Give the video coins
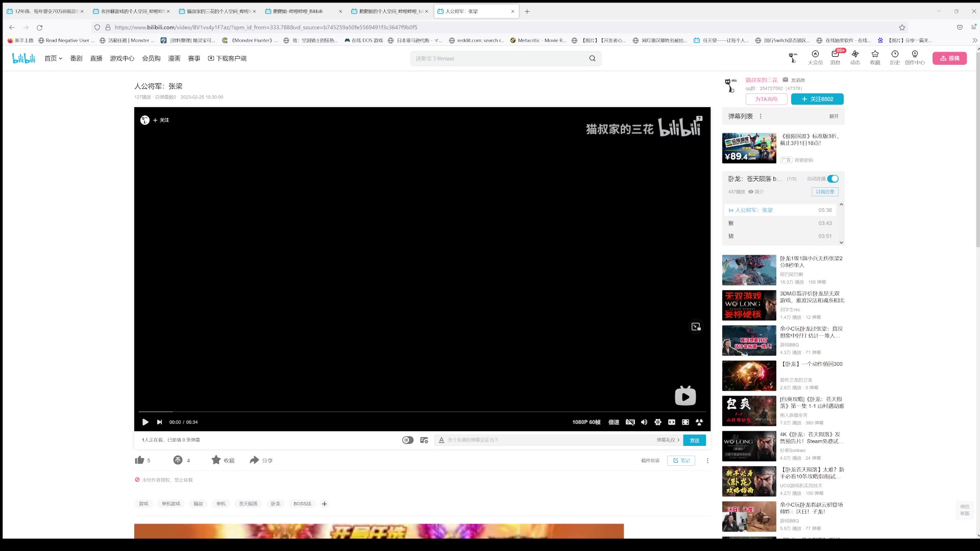 point(178,460)
